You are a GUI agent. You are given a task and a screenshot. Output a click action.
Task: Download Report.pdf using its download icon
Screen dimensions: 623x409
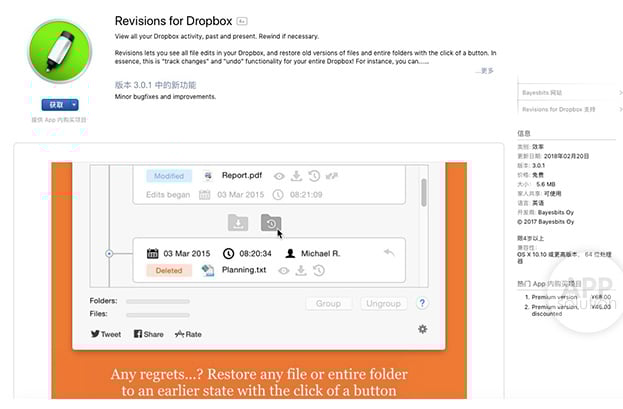click(296, 176)
